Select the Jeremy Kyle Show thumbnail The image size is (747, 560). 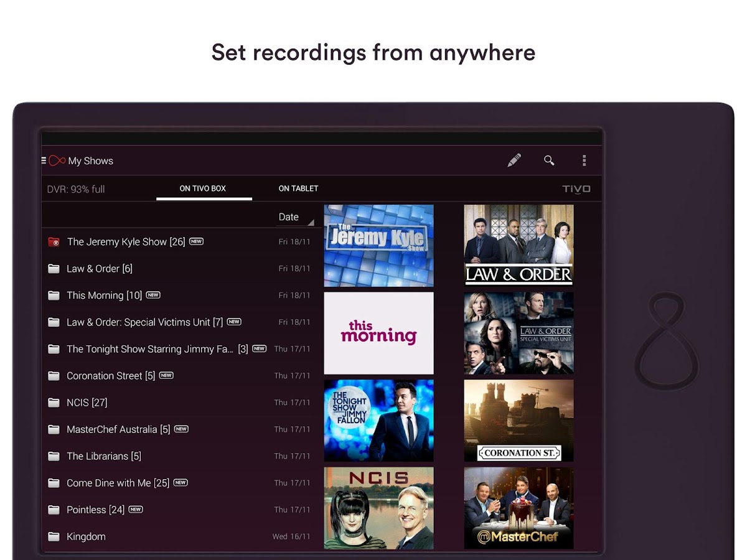click(x=378, y=246)
